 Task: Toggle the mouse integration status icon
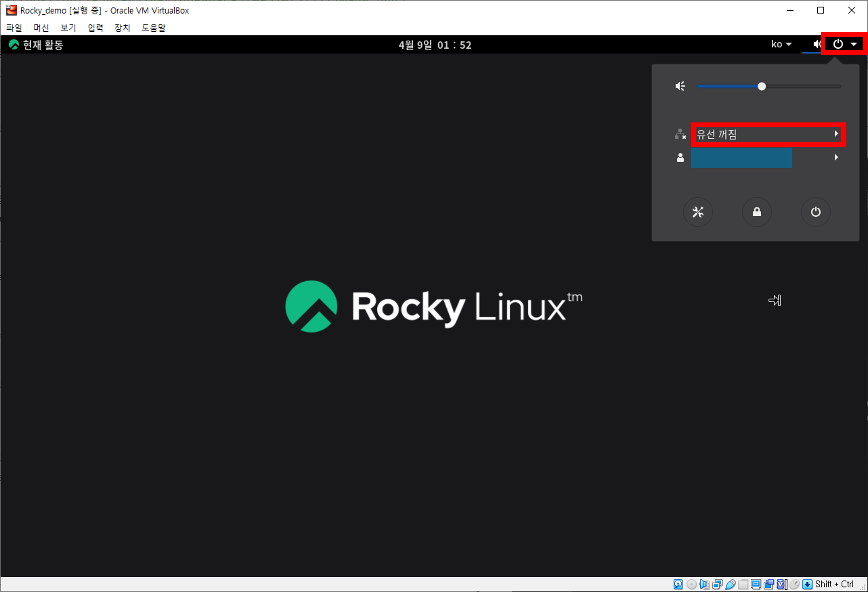coord(795,584)
